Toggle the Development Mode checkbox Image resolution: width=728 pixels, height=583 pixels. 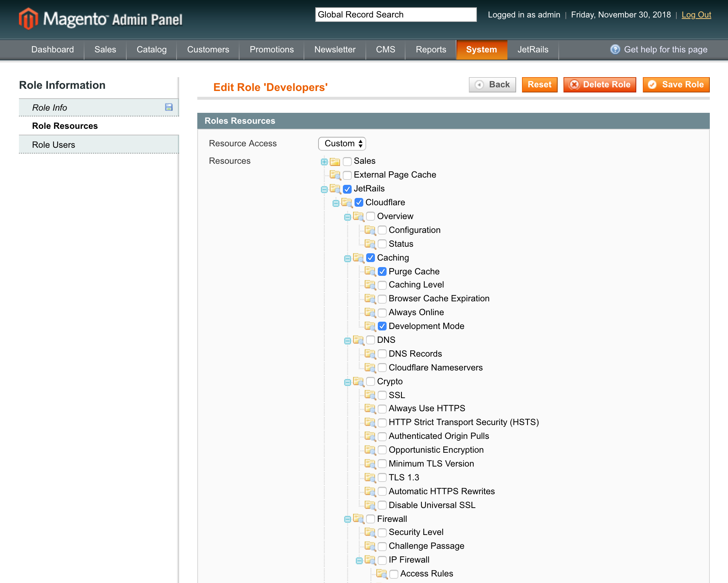pos(381,326)
